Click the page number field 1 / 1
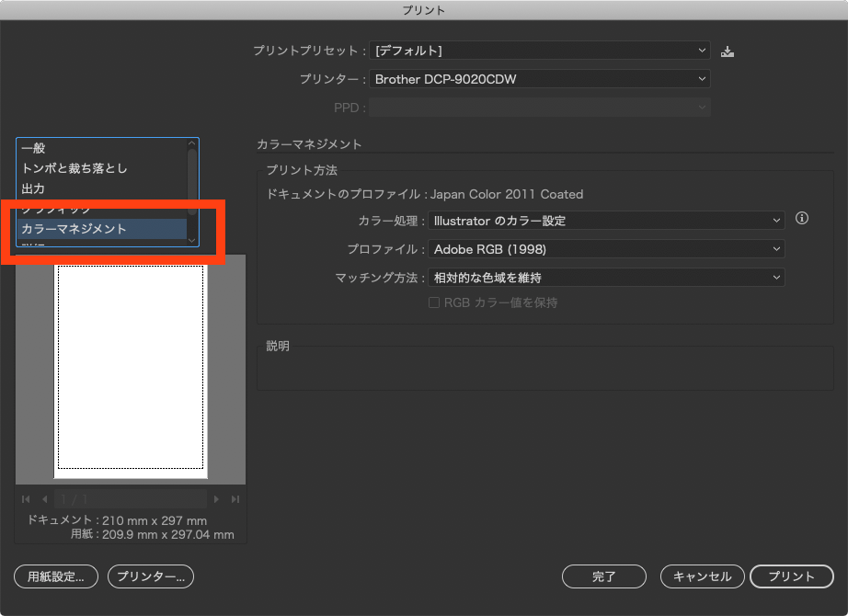 pos(131,499)
